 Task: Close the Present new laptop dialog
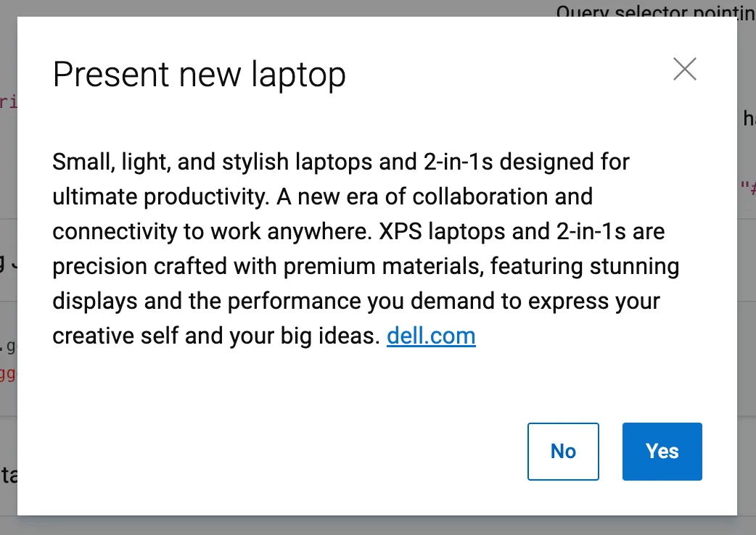pos(684,70)
